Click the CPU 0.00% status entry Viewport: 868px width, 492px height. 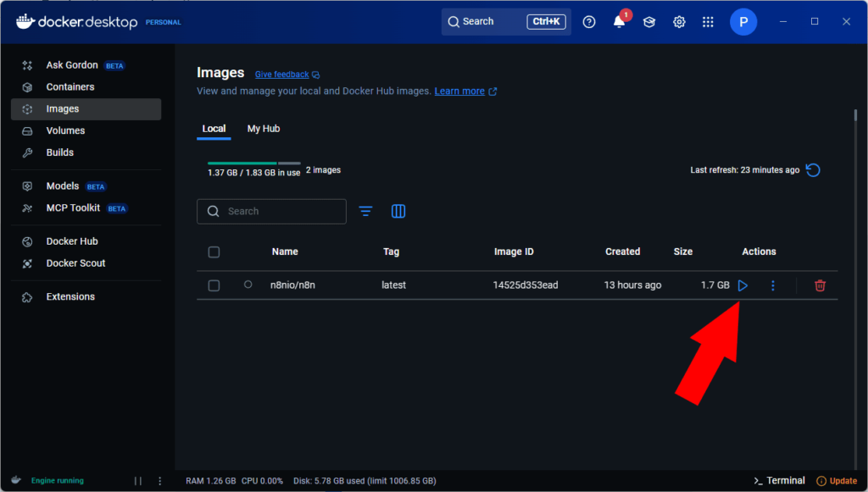(262, 481)
